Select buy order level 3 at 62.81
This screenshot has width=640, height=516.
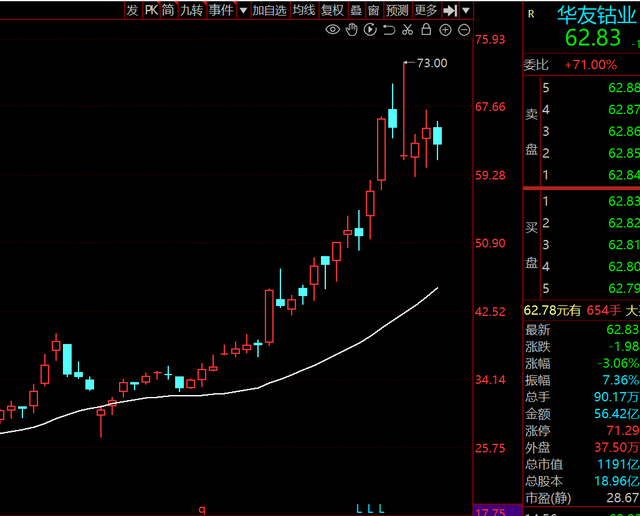click(591, 245)
